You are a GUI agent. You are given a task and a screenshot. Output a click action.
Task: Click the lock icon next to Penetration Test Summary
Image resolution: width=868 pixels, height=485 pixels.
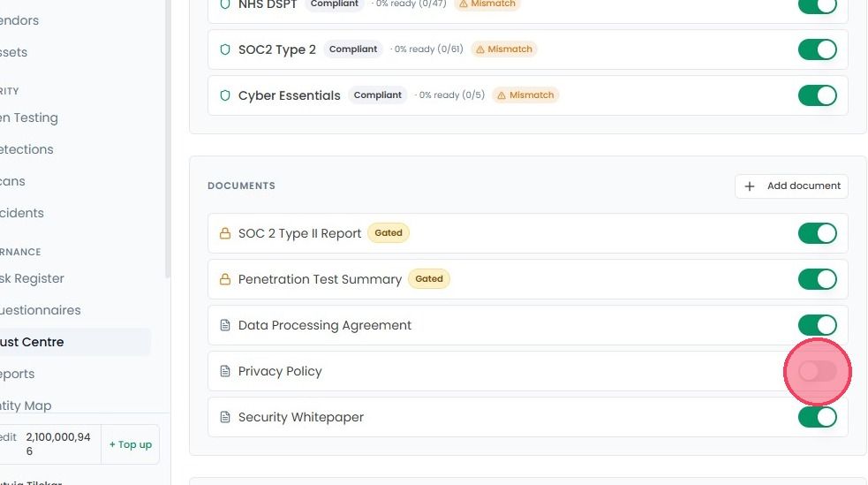[225, 279]
